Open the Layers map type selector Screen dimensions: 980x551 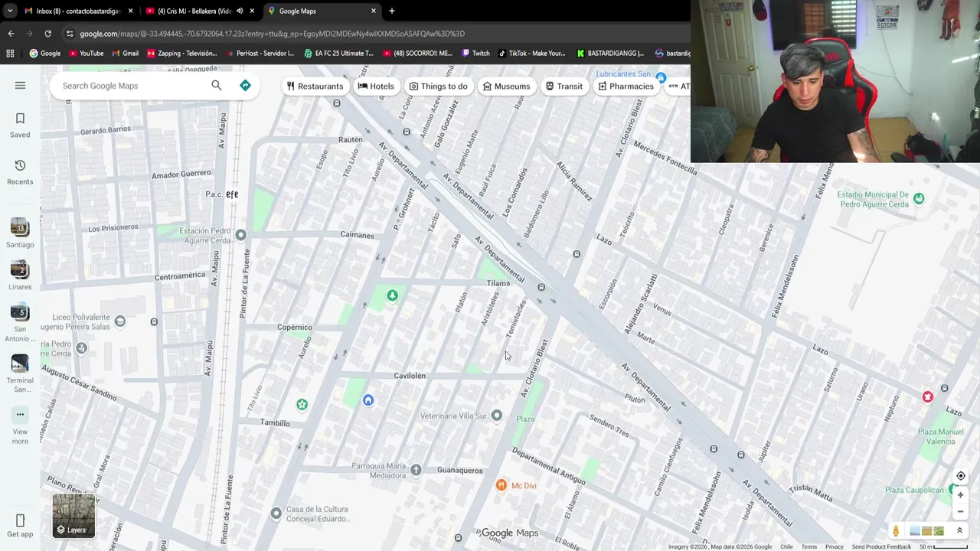coord(73,515)
